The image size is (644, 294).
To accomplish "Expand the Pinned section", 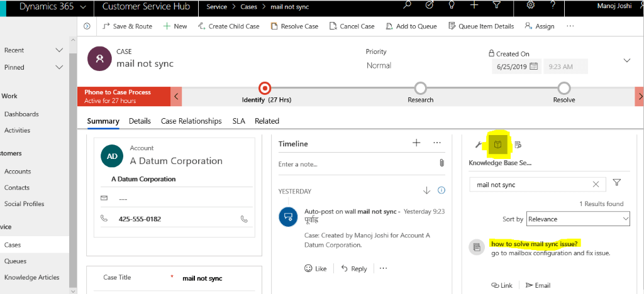I will (59, 67).
